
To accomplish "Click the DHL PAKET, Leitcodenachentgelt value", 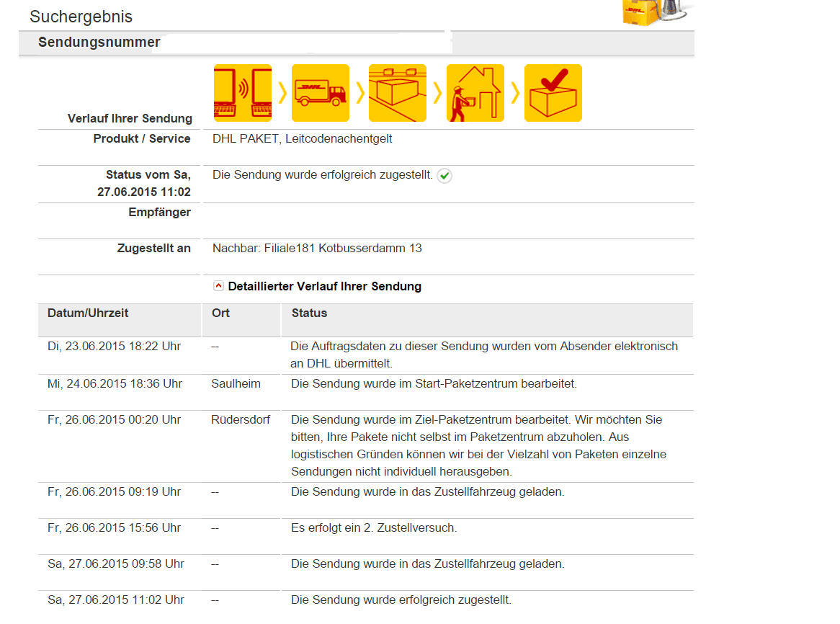I will 302,139.
